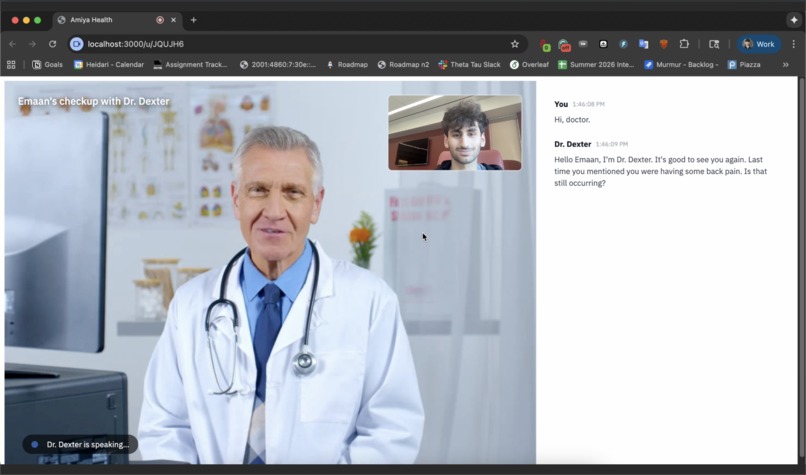
Task: Open the Assignment Track bookmark
Action: coord(190,65)
